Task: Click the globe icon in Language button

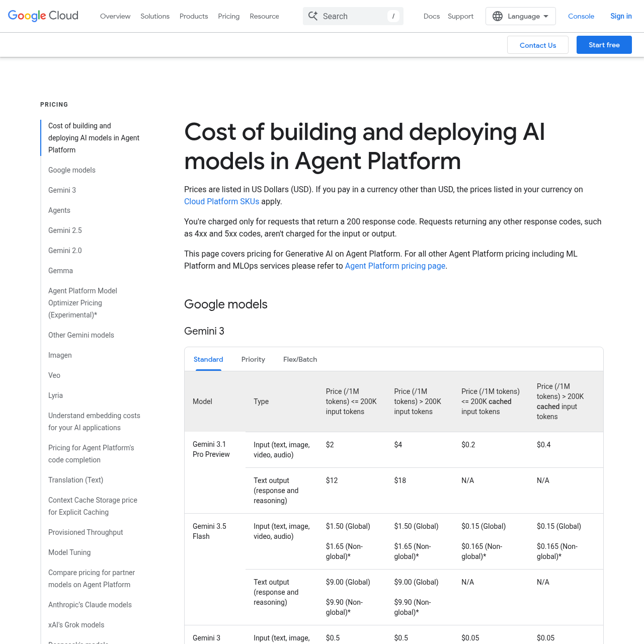Action: pos(498,16)
